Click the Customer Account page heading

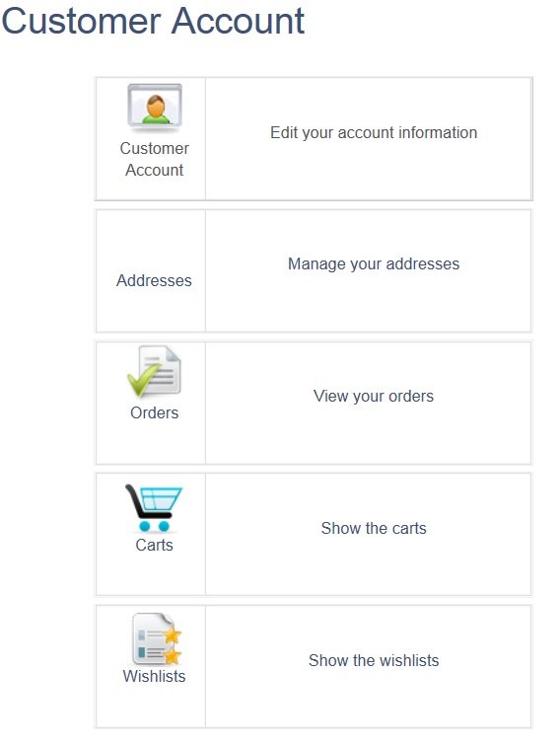point(153,22)
